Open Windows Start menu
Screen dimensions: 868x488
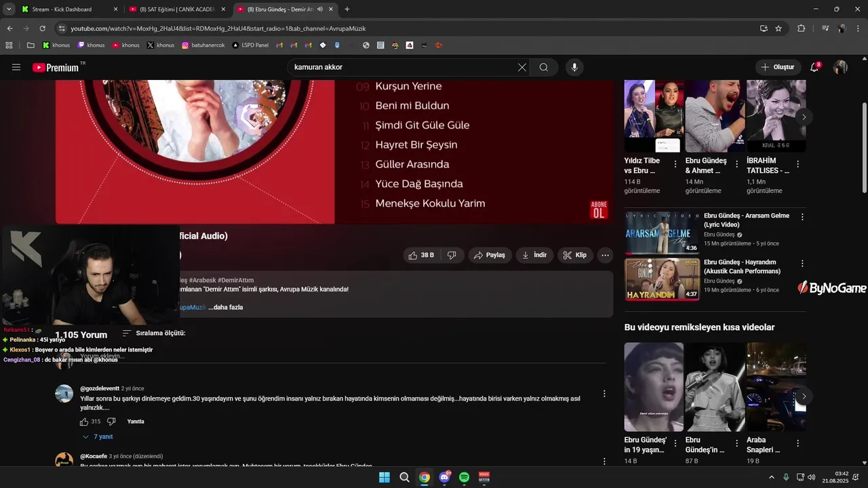[384, 477]
